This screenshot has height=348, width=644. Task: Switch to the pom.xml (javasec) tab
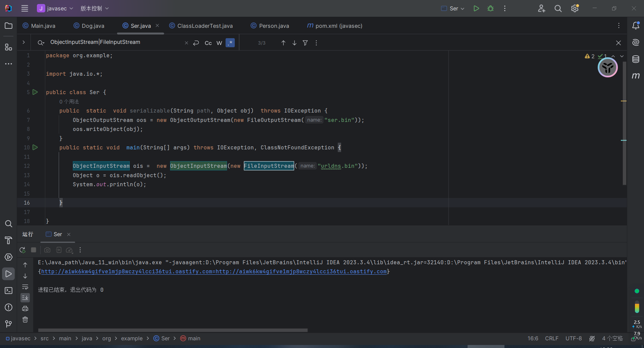pos(338,26)
